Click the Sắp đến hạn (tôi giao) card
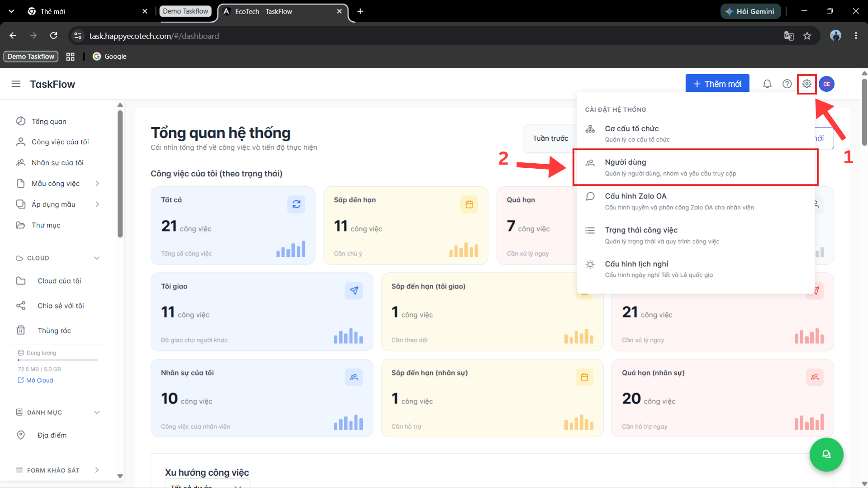868x488 pixels. pyautogui.click(x=492, y=312)
